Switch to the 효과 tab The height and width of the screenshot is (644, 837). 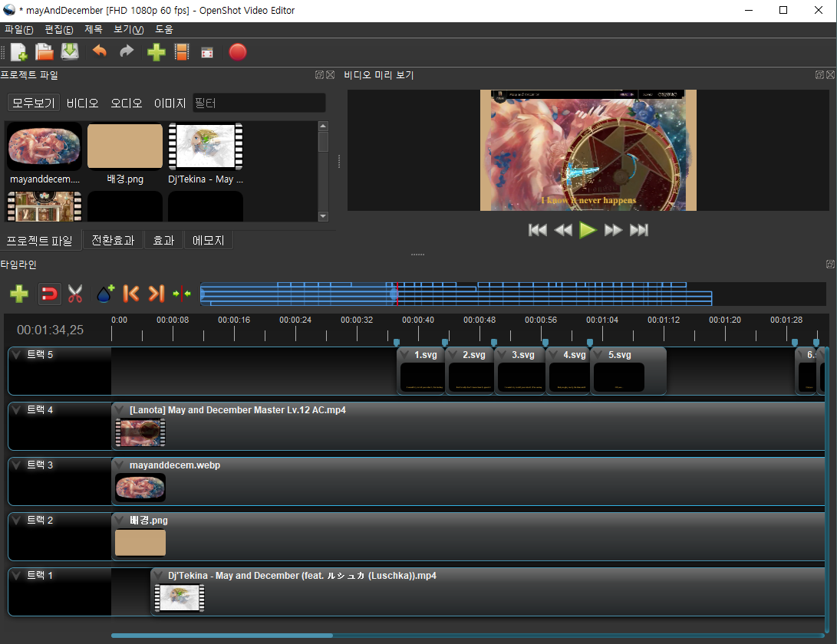[163, 241]
